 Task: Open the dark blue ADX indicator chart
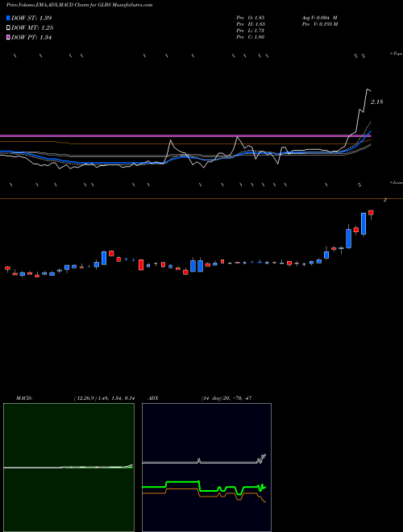point(206,468)
